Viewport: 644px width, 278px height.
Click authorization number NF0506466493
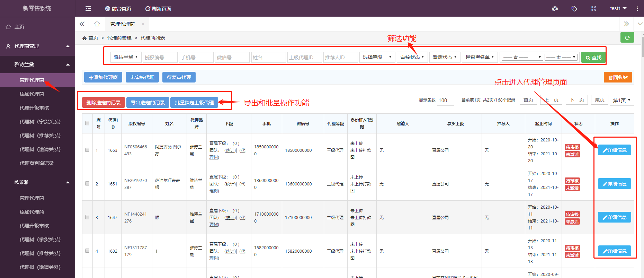pyautogui.click(x=136, y=150)
